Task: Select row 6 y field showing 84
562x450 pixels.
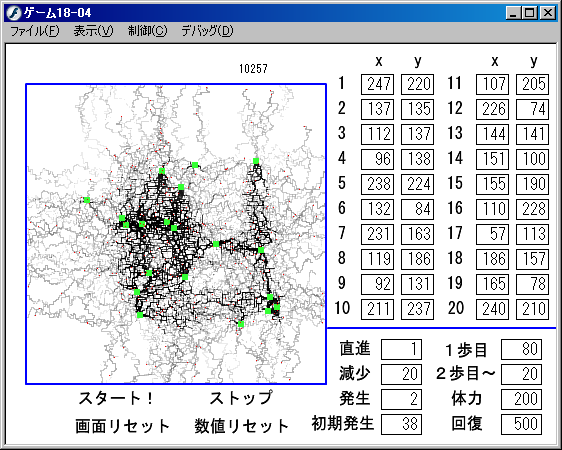Action: click(417, 209)
